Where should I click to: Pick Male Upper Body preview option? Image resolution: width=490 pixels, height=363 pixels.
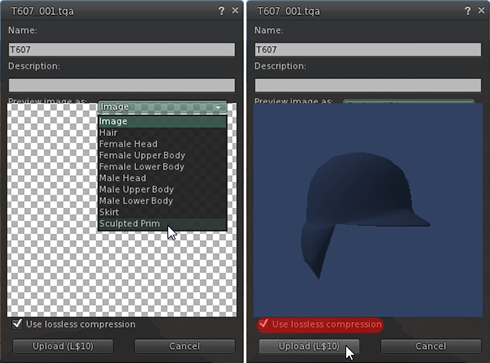pyautogui.click(x=162, y=189)
